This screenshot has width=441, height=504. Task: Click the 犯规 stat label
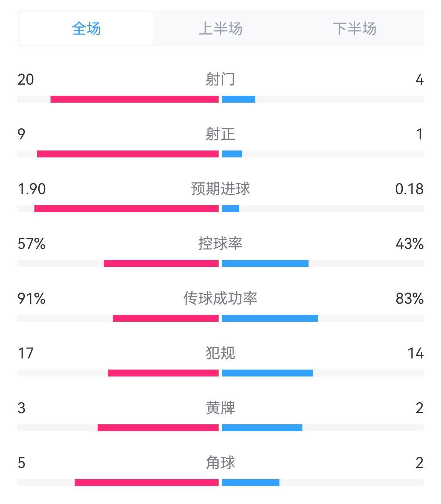coord(220,353)
